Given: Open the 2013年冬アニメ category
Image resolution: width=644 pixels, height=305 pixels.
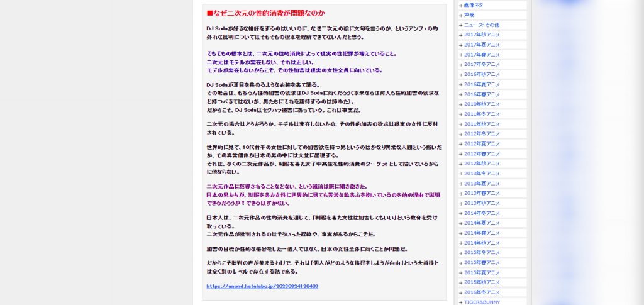Looking at the screenshot, I should pos(482,174).
